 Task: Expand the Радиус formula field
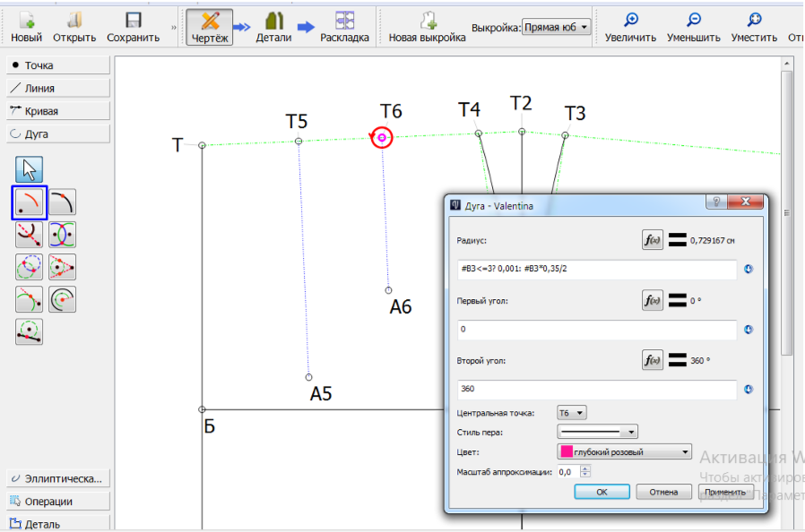(749, 269)
